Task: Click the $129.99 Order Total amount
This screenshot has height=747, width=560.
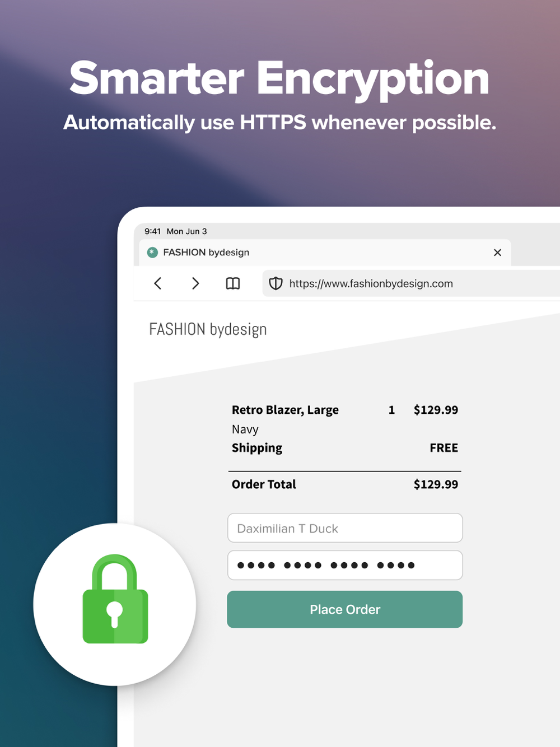Action: (436, 484)
